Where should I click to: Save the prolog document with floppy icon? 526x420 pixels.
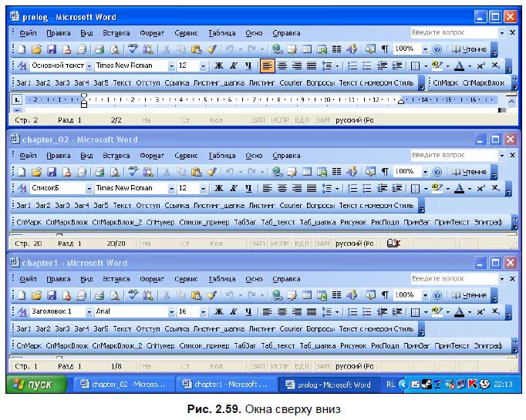[52, 49]
